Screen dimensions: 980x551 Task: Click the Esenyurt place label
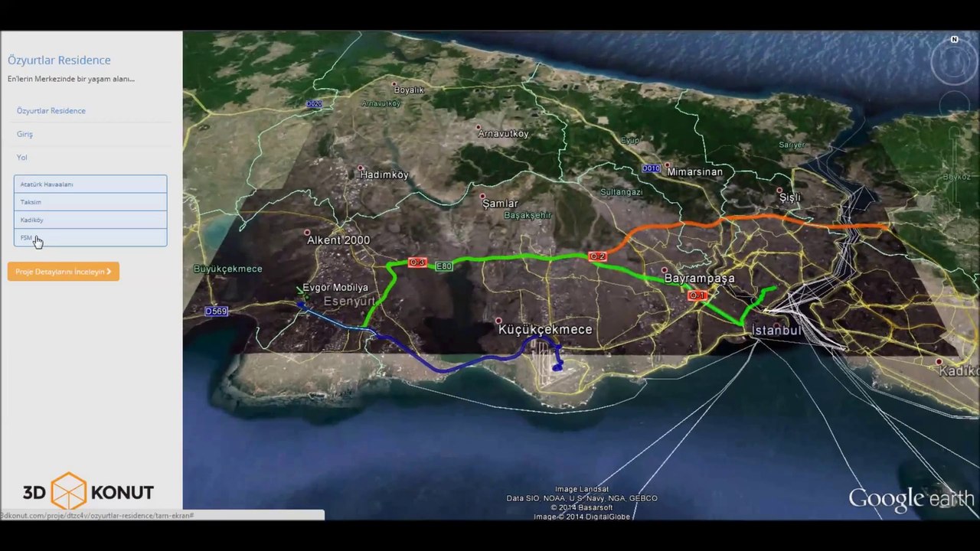pos(348,302)
